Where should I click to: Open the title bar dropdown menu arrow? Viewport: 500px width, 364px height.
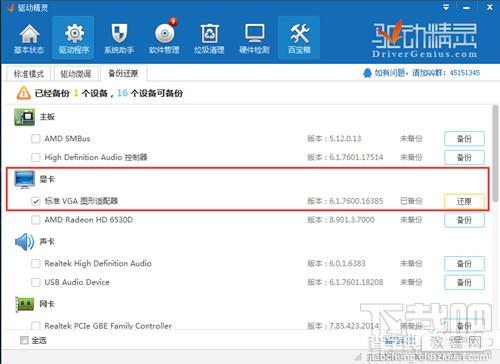point(446,7)
